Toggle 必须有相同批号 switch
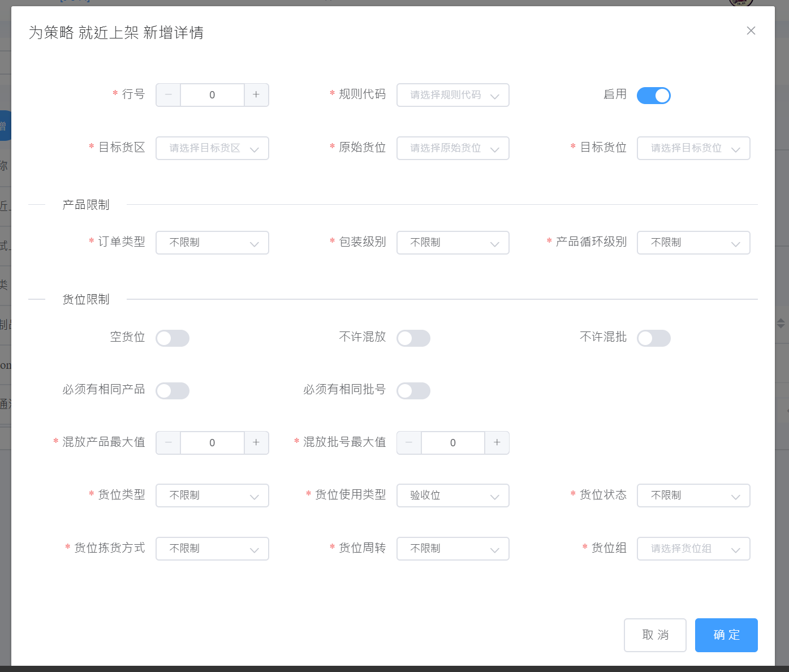Viewport: 789px width, 672px height. point(413,391)
